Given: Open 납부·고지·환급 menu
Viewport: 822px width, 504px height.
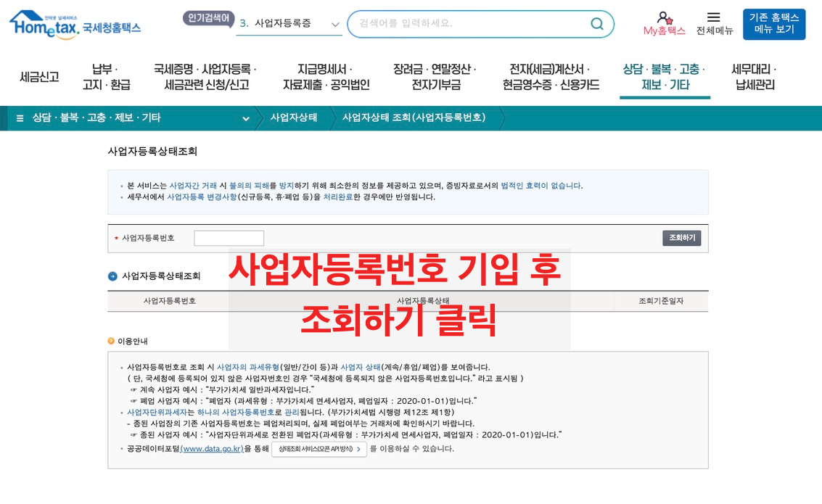Looking at the screenshot, I should 106,77.
